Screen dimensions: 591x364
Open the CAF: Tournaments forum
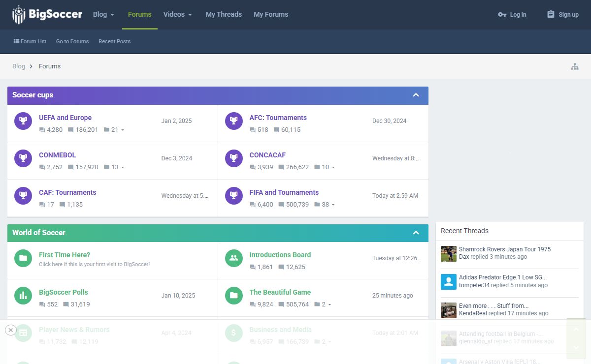click(67, 192)
